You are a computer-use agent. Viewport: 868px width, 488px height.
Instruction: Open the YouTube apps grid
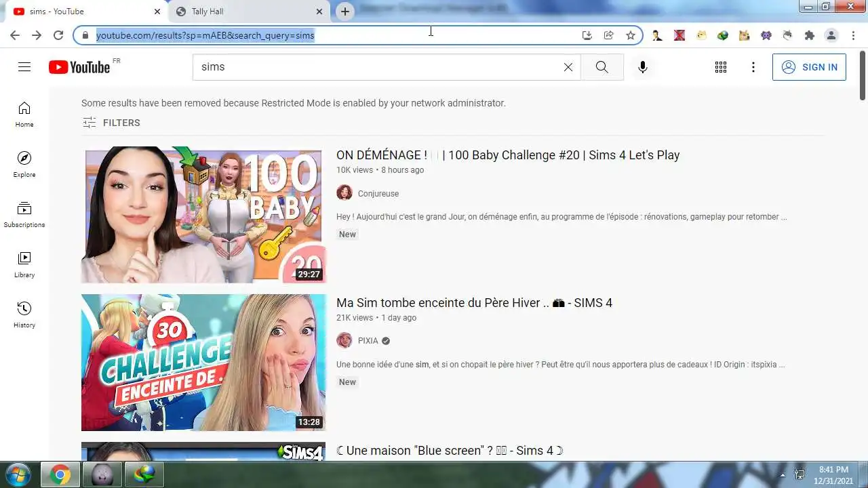tap(721, 67)
